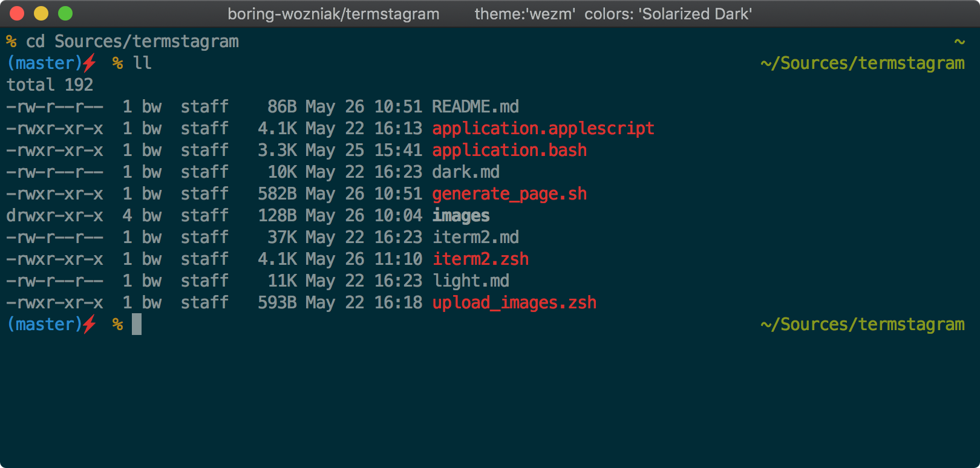
Task: Click the light.md file entry
Action: coord(470,281)
